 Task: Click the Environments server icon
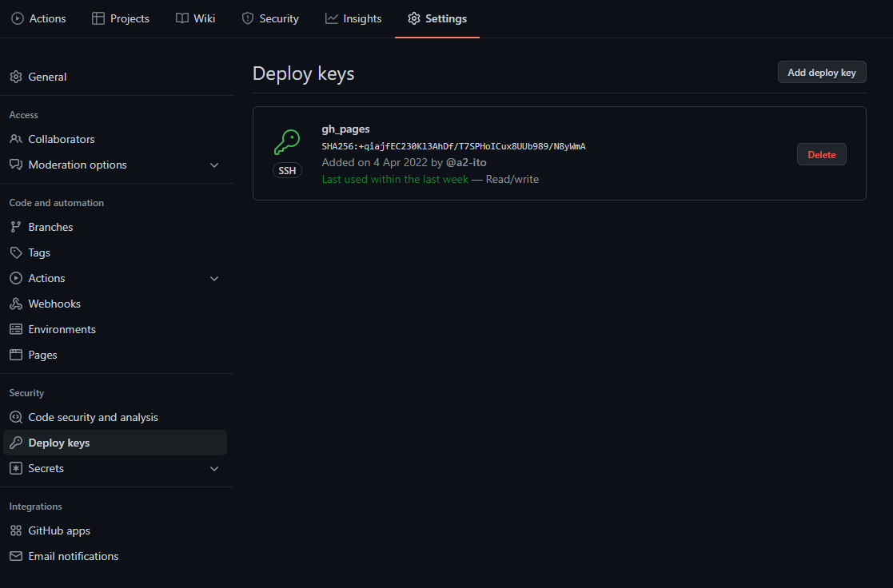coord(16,329)
